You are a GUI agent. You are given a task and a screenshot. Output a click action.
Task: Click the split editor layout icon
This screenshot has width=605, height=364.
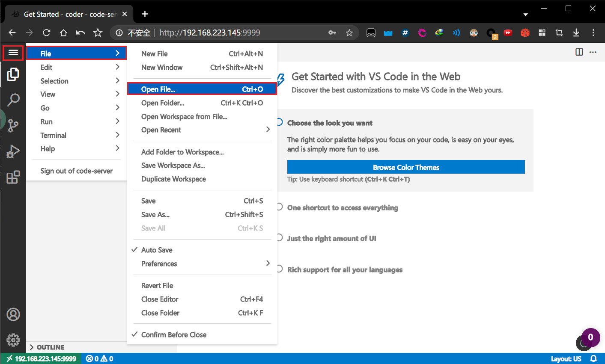(x=579, y=52)
